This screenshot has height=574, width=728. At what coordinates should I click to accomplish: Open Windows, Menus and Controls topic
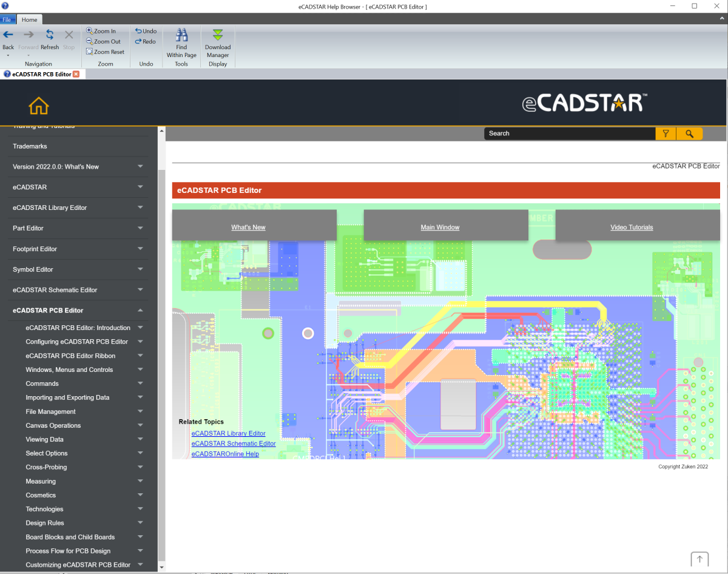[x=69, y=370]
